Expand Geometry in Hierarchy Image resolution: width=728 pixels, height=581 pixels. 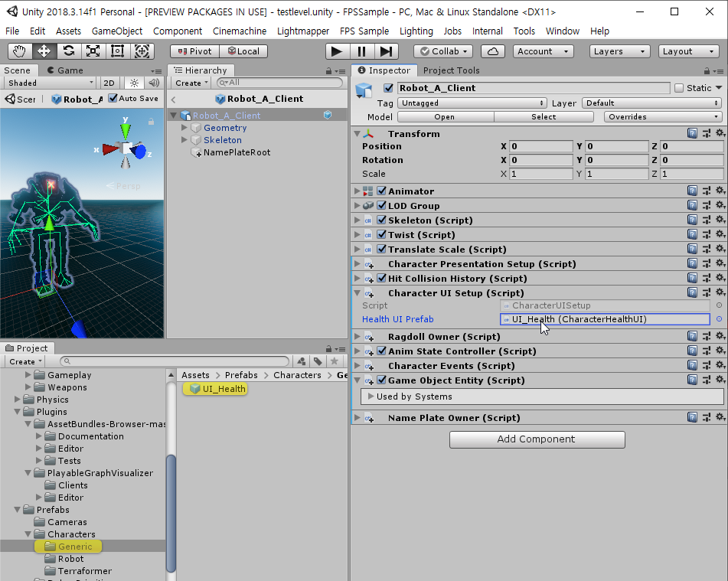tap(184, 127)
